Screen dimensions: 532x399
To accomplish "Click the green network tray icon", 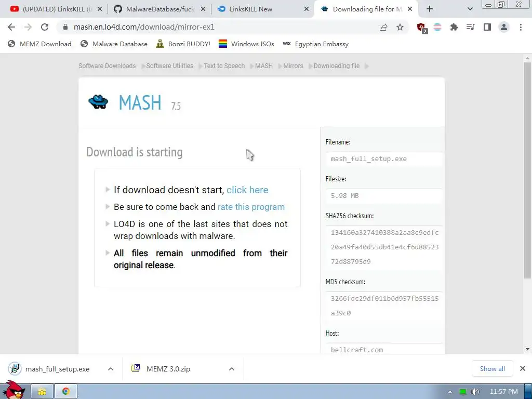I will (x=462, y=392).
